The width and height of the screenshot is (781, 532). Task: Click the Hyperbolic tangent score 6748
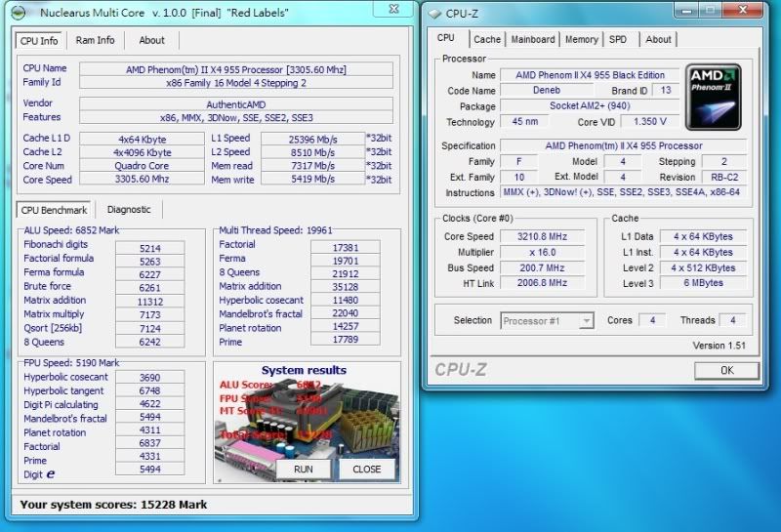[150, 390]
